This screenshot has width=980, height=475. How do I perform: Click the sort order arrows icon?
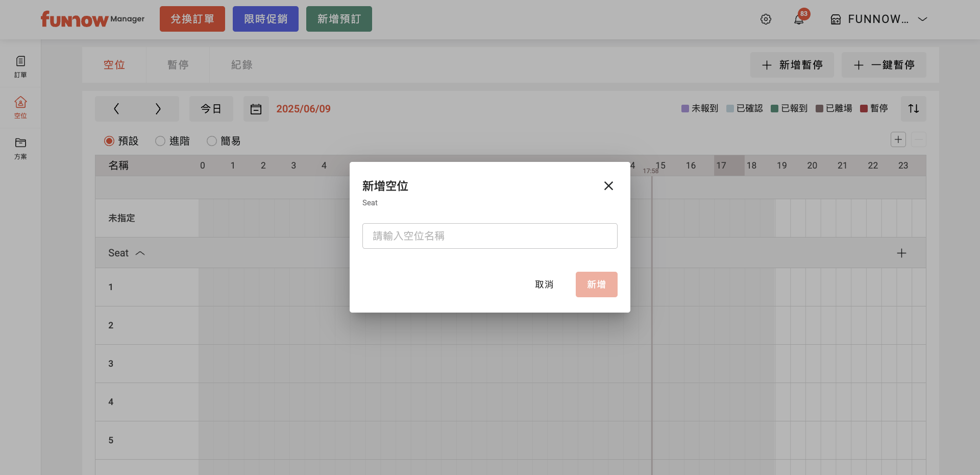913,109
